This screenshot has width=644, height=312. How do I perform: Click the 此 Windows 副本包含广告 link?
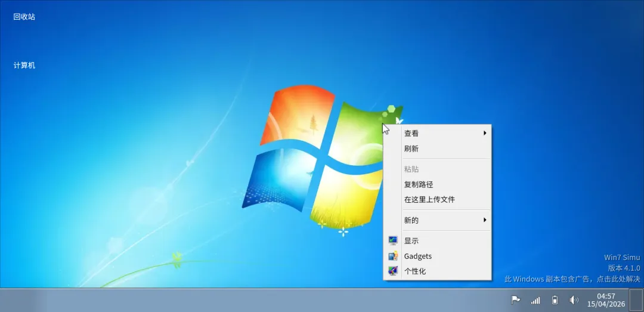[x=572, y=279]
